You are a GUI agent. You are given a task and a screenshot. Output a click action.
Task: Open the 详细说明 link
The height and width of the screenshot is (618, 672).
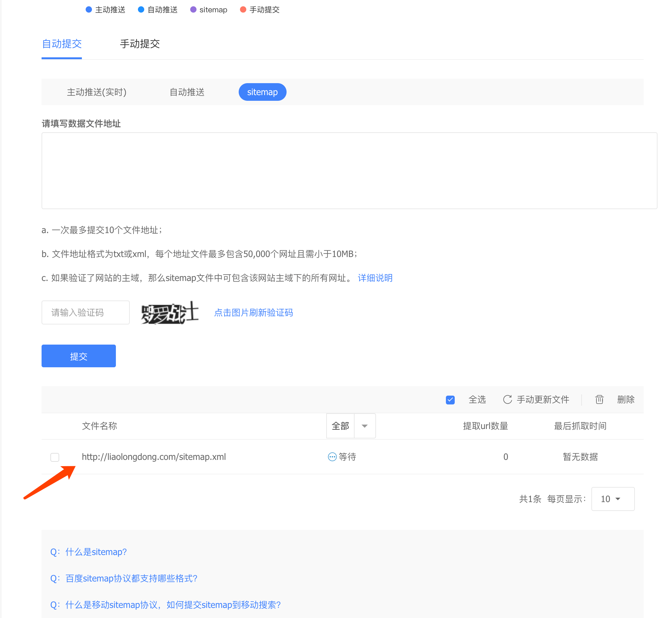(x=375, y=278)
